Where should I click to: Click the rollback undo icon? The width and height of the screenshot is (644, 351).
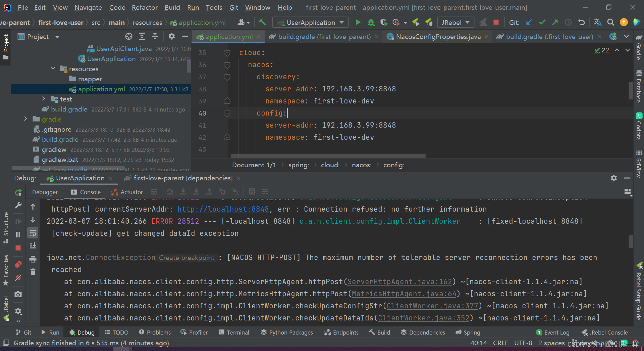point(582,23)
